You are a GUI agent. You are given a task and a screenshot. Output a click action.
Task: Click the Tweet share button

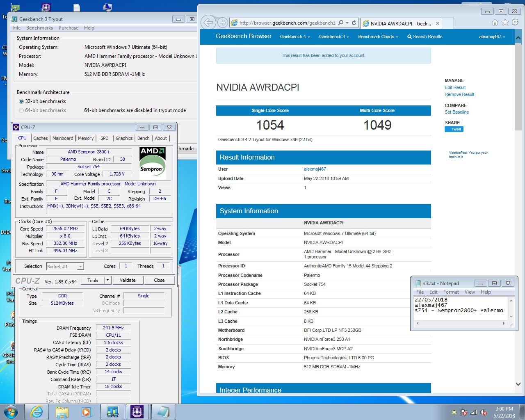coord(454,129)
